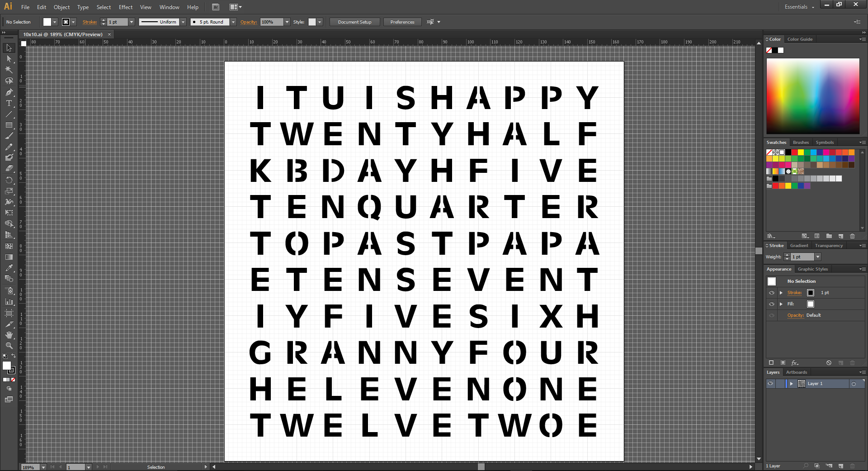
Task: Swap fill and stroke colors
Action: click(x=14, y=356)
